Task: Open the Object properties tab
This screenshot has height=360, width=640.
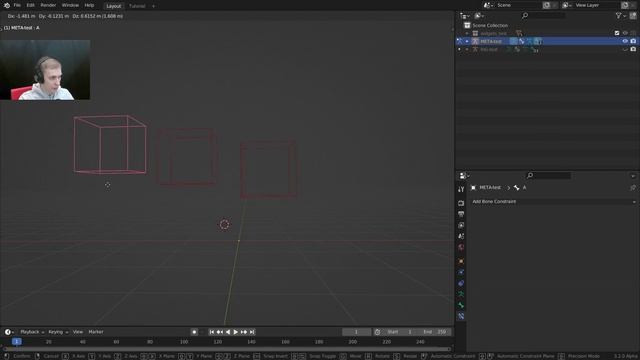Action: [461, 261]
